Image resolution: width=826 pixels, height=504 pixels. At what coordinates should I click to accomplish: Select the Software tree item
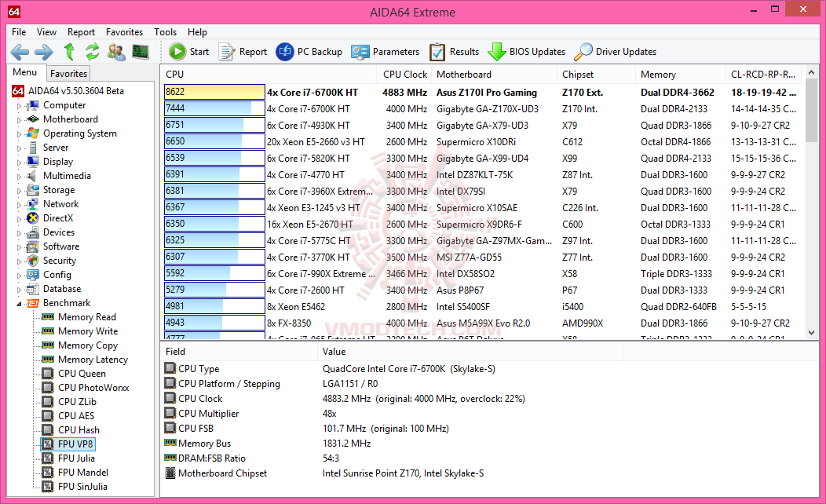[x=61, y=247]
